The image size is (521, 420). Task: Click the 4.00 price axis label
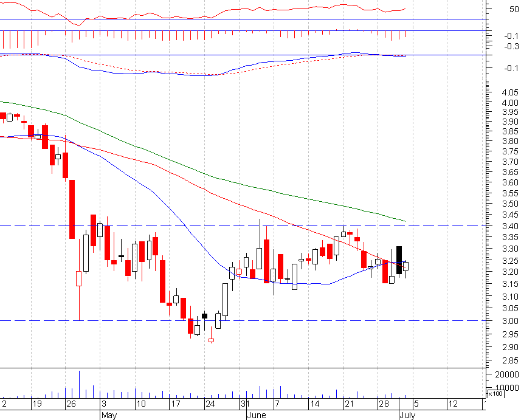coord(510,103)
